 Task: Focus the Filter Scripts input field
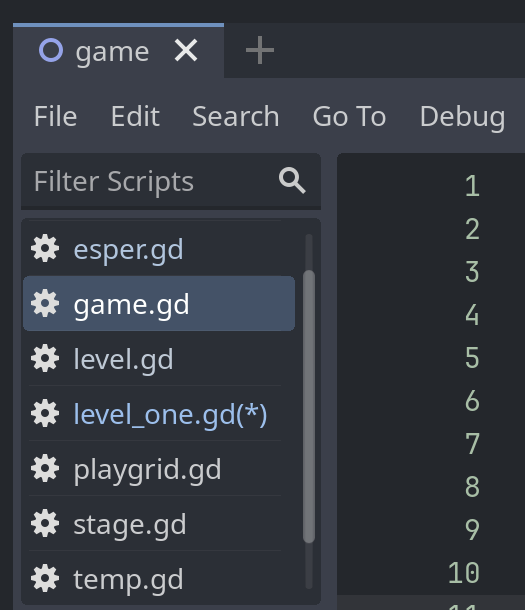click(171, 181)
